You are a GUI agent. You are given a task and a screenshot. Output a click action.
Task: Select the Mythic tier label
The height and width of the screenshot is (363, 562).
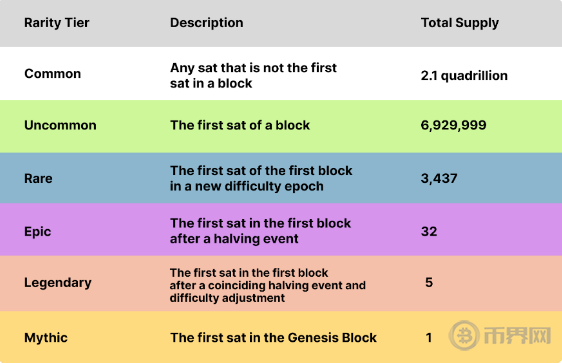coord(46,338)
